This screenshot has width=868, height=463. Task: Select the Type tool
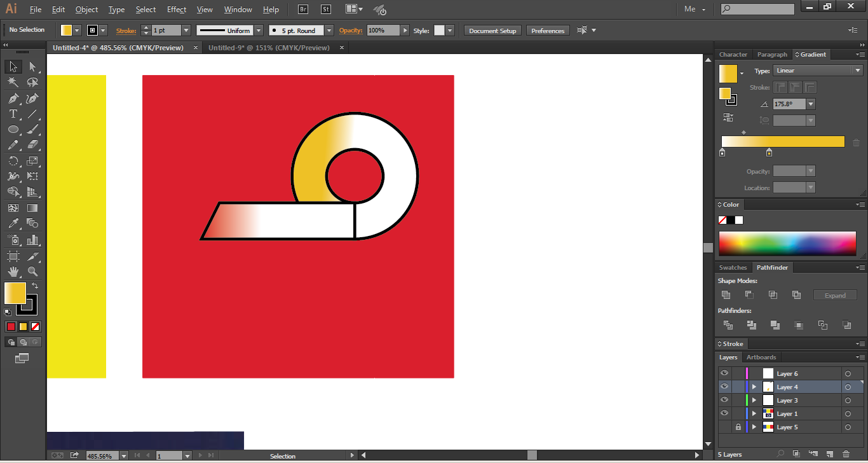point(13,114)
